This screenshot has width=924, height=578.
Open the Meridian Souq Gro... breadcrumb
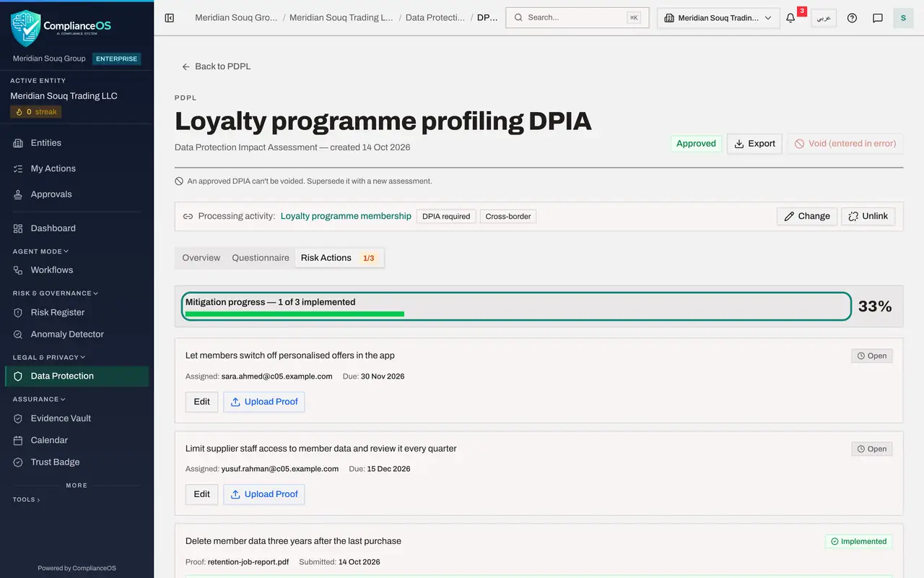click(236, 18)
